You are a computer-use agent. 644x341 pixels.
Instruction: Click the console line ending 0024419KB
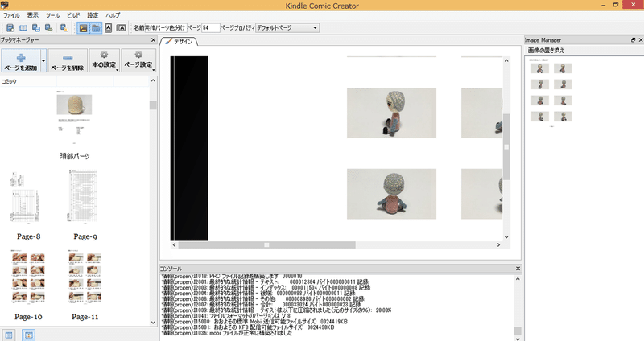[254, 322]
